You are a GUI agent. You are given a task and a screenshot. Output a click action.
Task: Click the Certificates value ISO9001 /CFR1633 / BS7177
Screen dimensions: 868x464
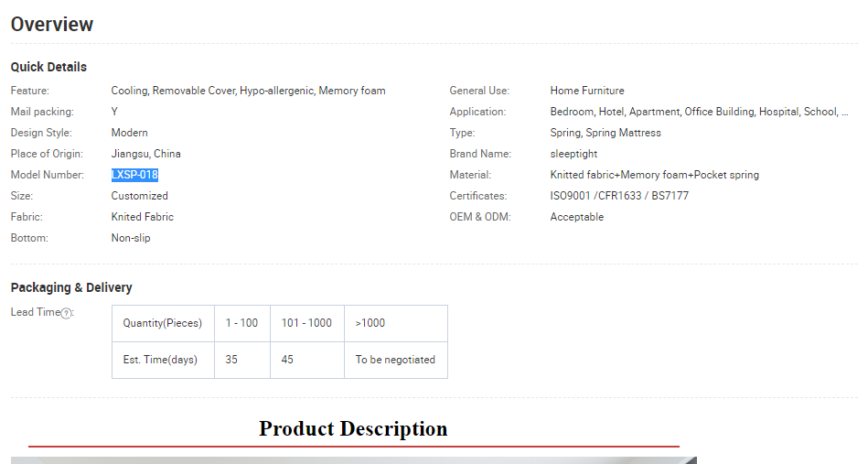(619, 196)
